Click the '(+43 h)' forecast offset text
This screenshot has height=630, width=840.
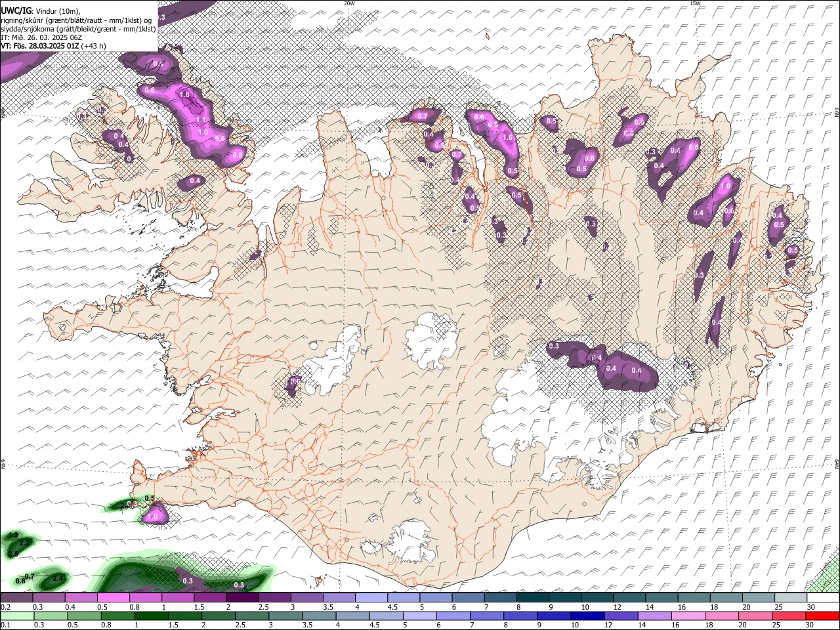[x=94, y=46]
